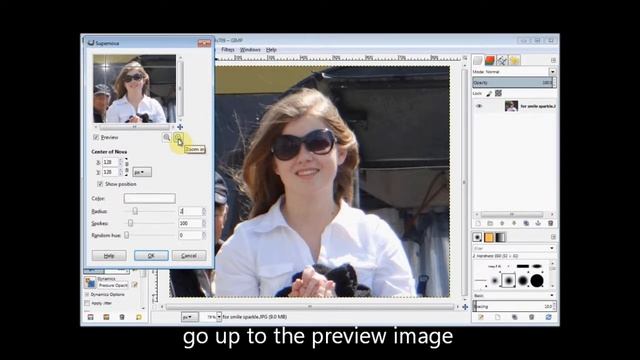
Task: Delete tool options preset icon
Action: pos(122,317)
